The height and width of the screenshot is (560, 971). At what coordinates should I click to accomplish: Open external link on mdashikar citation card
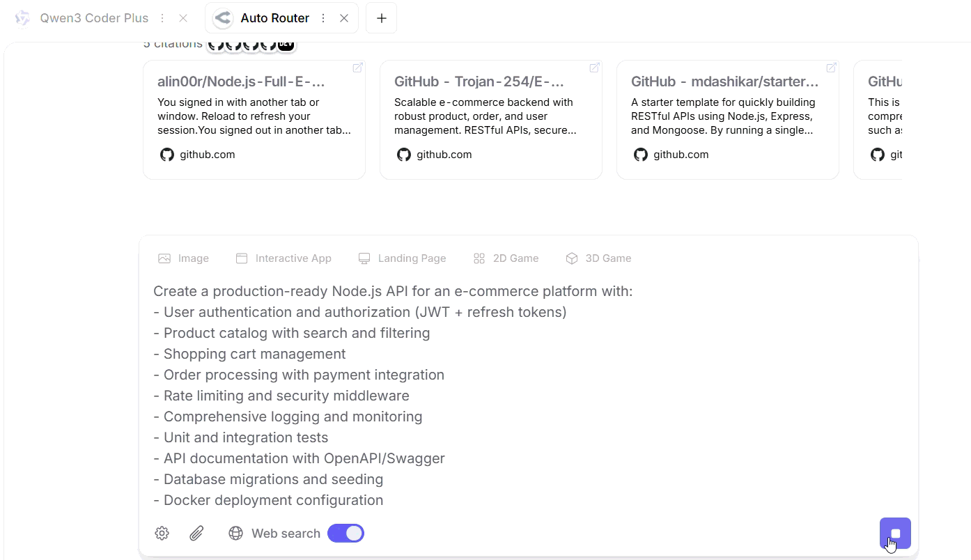coord(831,68)
